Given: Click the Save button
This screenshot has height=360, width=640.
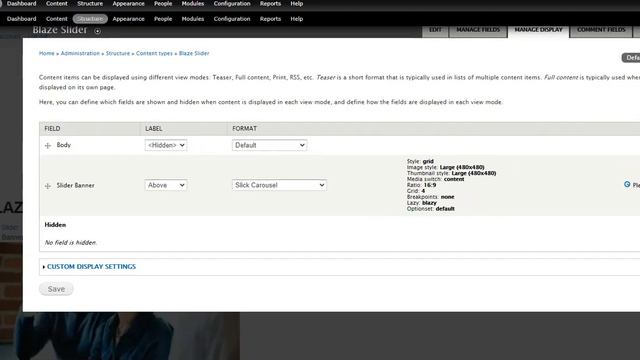Looking at the screenshot, I should click(56, 289).
